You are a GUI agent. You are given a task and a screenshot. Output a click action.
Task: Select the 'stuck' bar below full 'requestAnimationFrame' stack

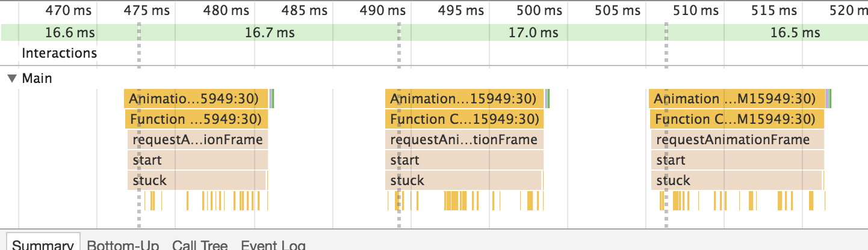click(x=737, y=180)
